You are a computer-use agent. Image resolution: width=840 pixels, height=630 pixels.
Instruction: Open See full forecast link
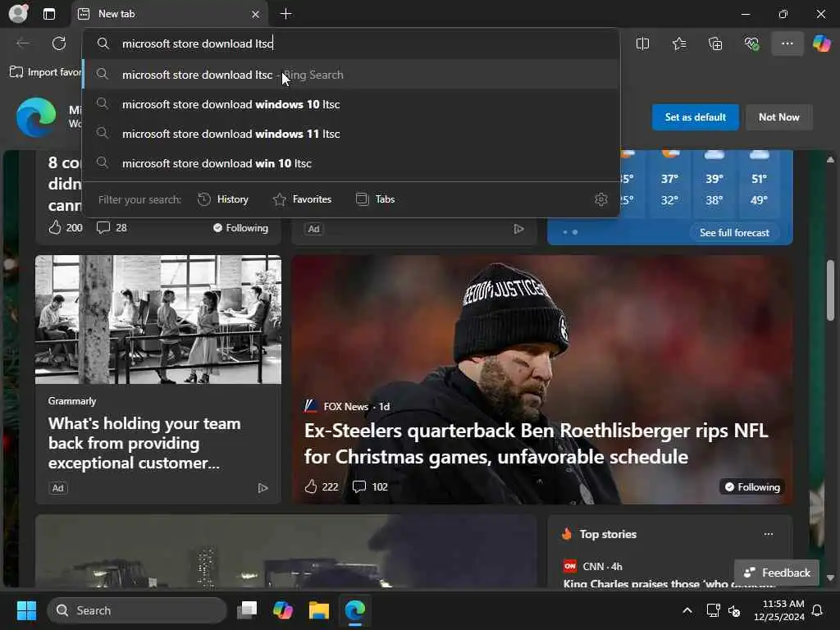(x=734, y=232)
